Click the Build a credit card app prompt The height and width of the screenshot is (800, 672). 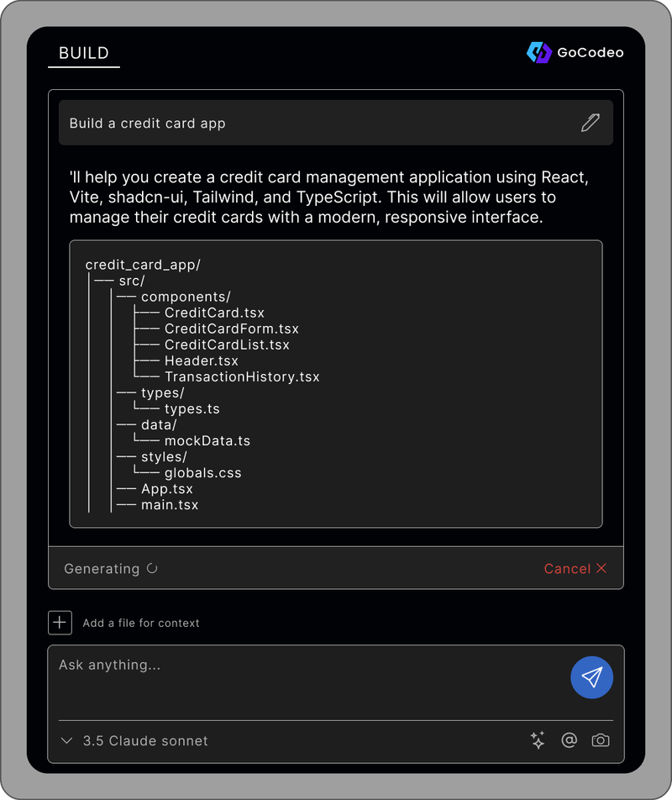(x=147, y=123)
